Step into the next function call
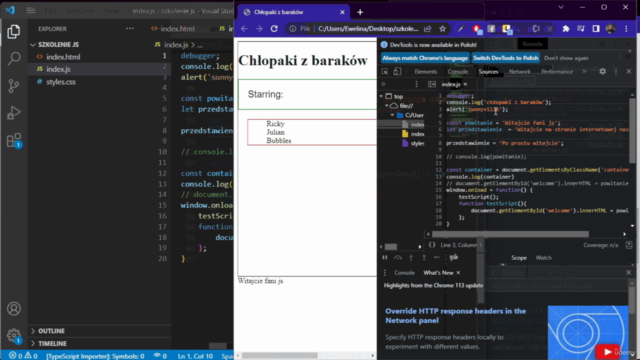 pyautogui.click(x=411, y=258)
